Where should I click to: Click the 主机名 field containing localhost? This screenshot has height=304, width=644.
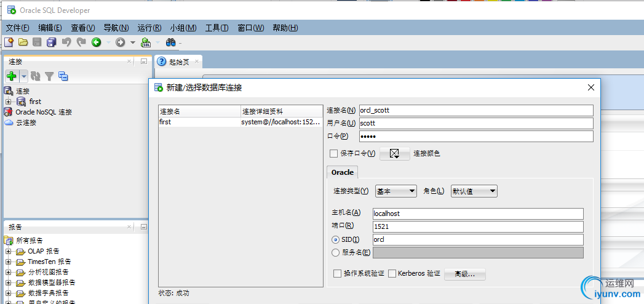(x=478, y=214)
